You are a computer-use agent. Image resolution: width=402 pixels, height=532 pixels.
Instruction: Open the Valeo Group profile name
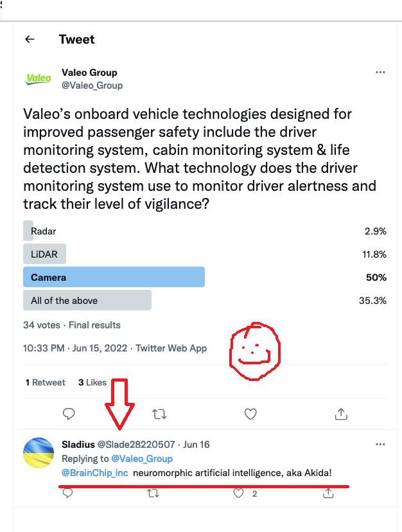89,73
